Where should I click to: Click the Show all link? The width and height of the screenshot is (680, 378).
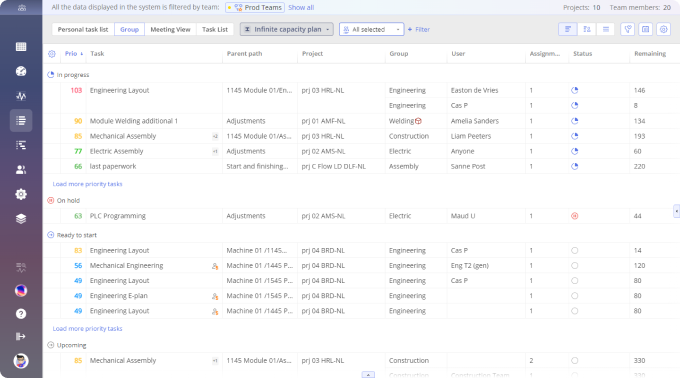tap(301, 7)
